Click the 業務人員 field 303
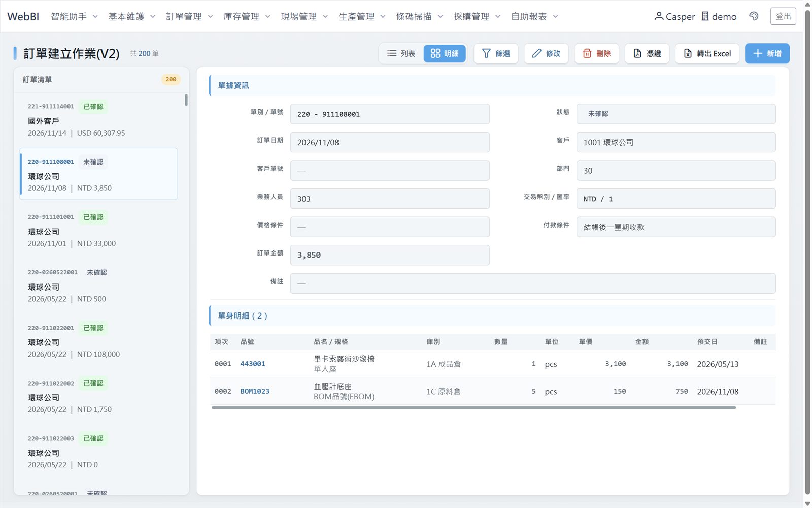Viewport: 812px width, 508px height. pos(390,199)
